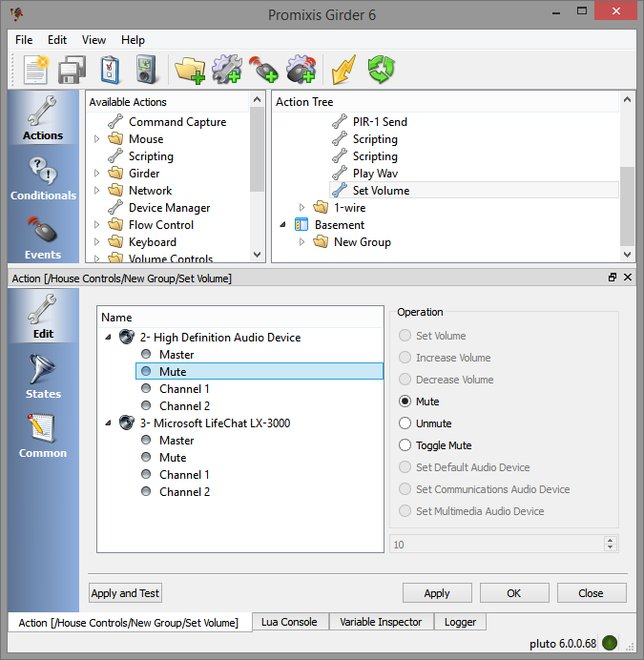Click the Add Action wrench-gear icon
Viewport: 644px width, 660px height.
tap(227, 69)
